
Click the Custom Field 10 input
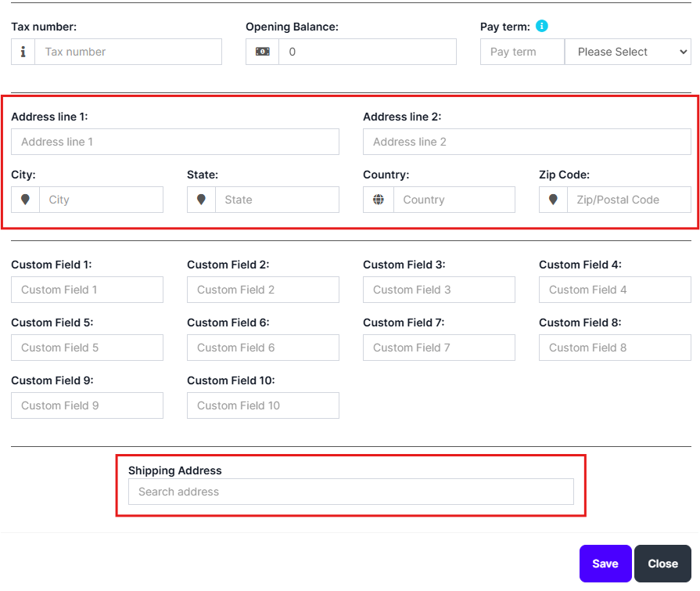[x=263, y=405]
